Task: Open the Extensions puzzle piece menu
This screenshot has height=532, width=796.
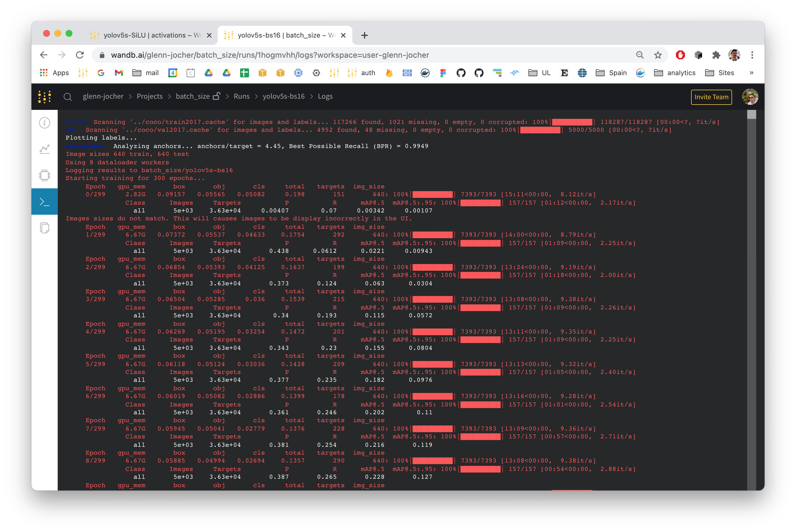Action: coord(716,55)
